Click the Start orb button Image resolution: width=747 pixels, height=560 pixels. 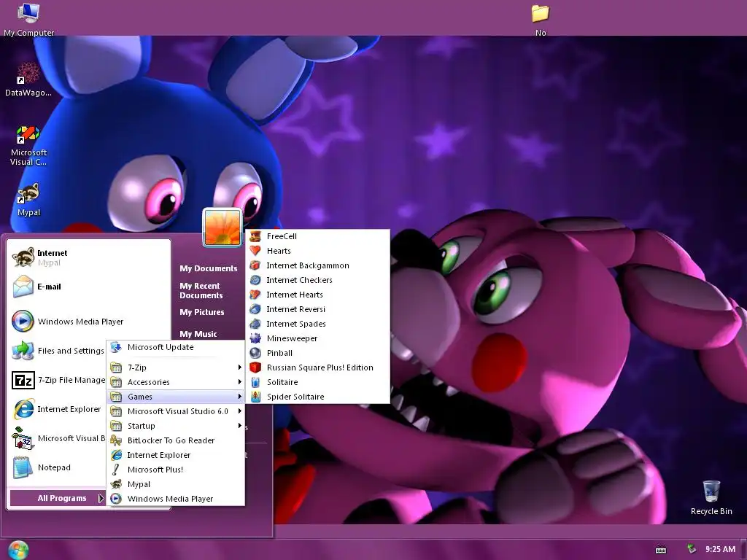pos(18,550)
